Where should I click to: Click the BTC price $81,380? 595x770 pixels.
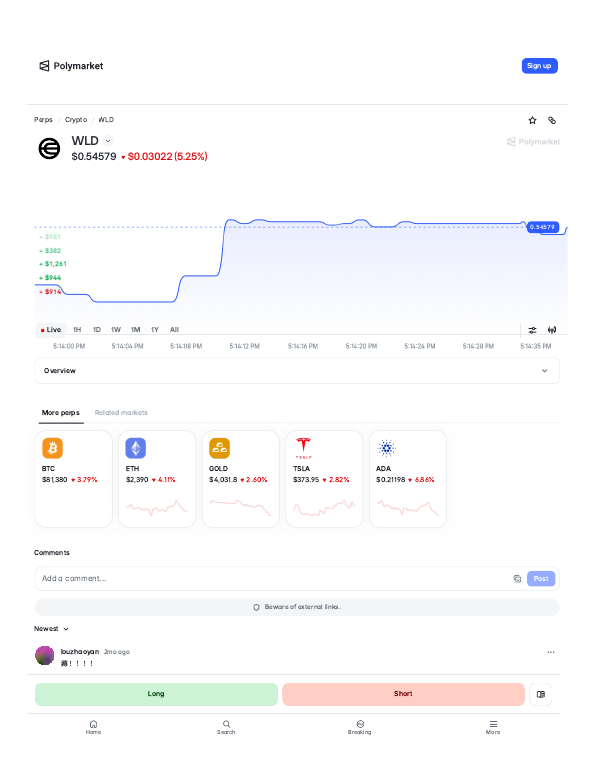pyautogui.click(x=54, y=480)
